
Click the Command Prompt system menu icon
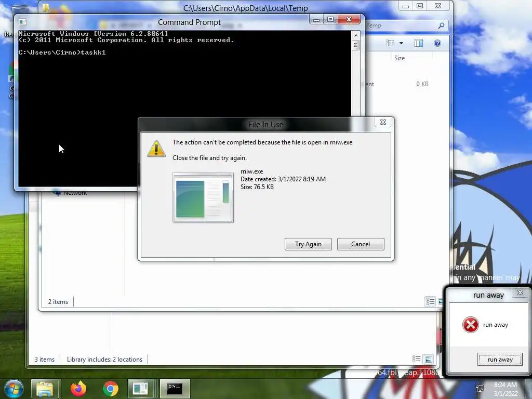coord(23,22)
